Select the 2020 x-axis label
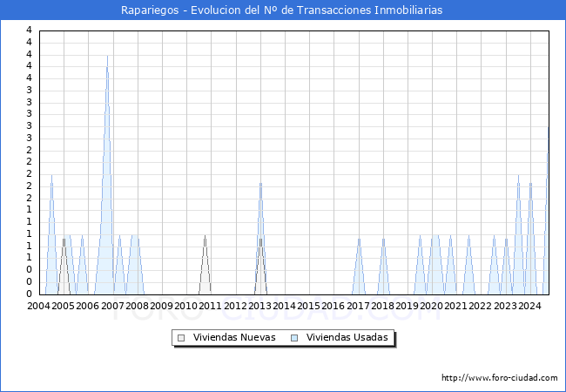Viewport: 566px width, 392px height. (431, 306)
